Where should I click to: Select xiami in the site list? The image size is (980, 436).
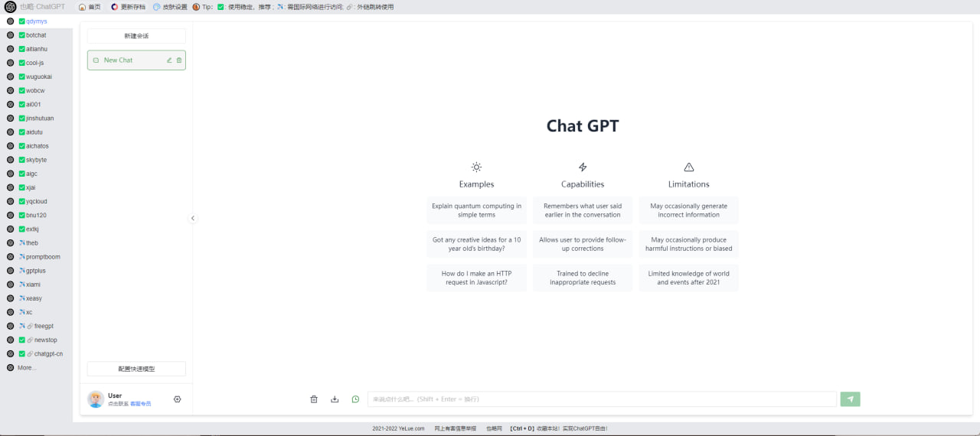[x=36, y=285]
